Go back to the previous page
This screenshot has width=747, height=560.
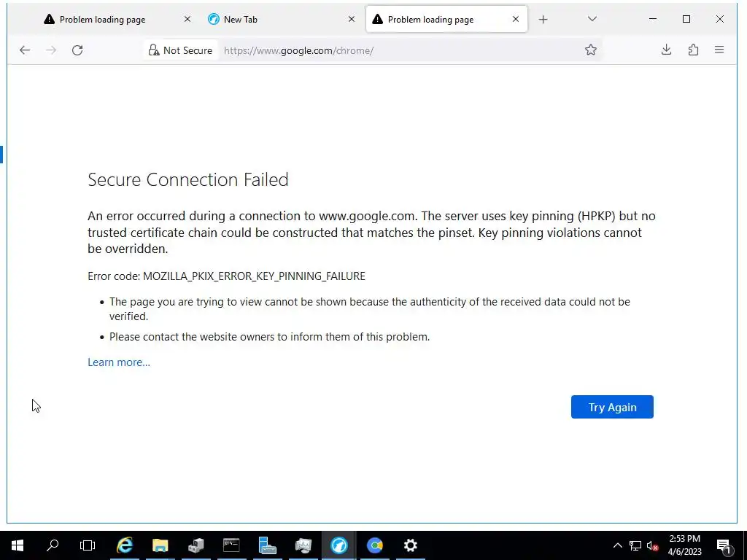[x=25, y=50]
